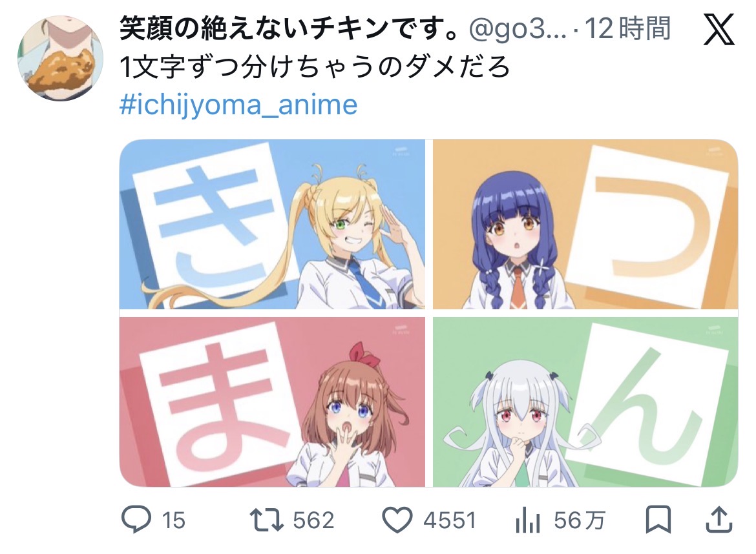Open purple-haired girl つ image thumbnail

click(585, 224)
